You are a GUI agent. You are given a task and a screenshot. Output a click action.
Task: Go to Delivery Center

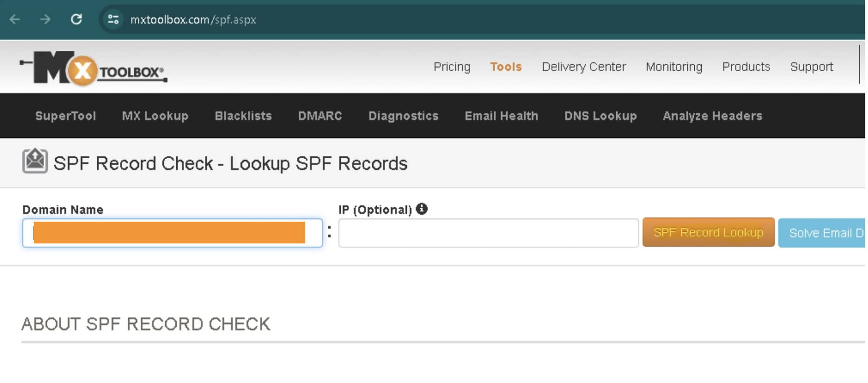pos(584,67)
